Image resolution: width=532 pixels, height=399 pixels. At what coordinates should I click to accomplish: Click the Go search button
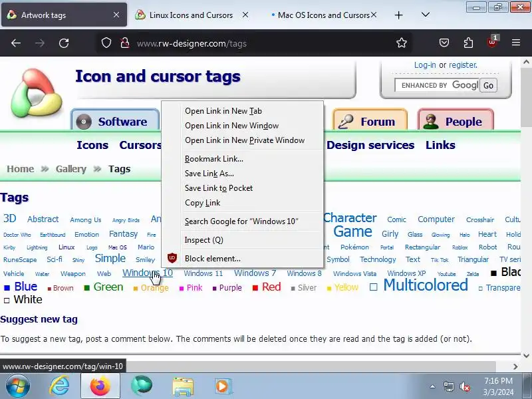[488, 86]
